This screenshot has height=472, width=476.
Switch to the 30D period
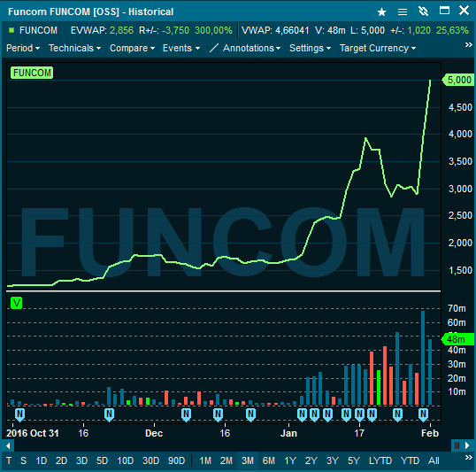pos(150,460)
